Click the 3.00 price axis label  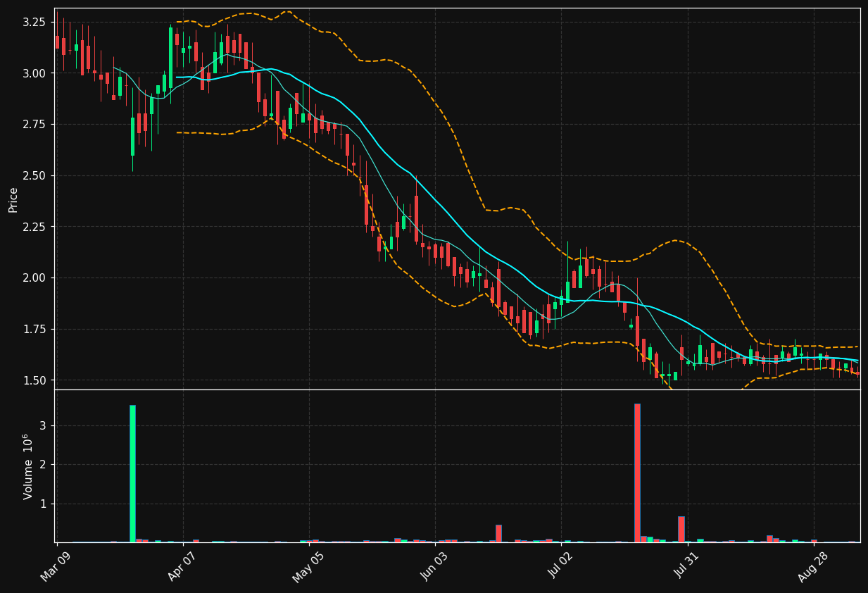pos(35,73)
